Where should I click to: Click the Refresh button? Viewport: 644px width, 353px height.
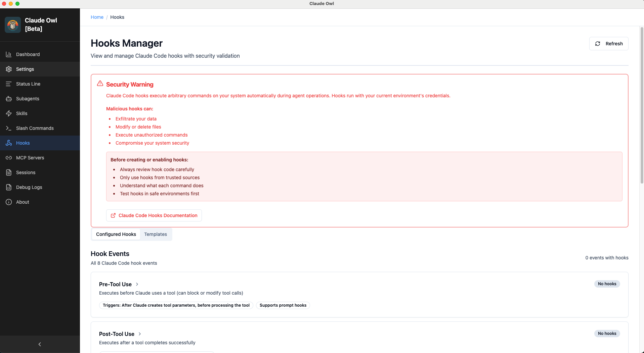pos(609,44)
